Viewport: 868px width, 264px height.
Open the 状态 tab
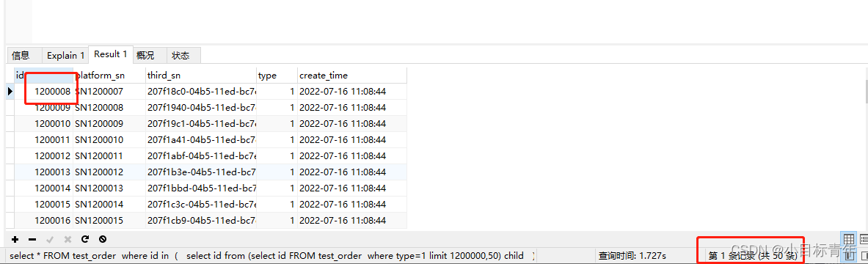180,55
